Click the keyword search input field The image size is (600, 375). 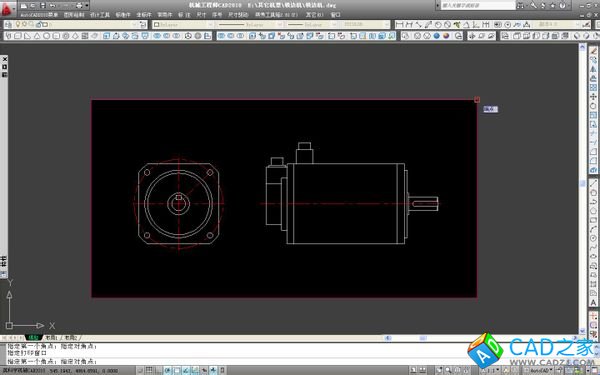point(478,6)
